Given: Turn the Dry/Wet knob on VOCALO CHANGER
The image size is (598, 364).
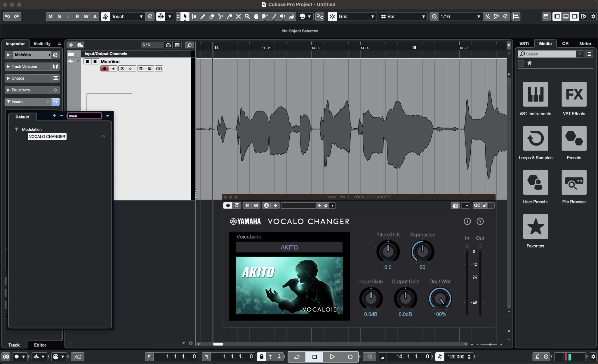Looking at the screenshot, I should pos(439,299).
